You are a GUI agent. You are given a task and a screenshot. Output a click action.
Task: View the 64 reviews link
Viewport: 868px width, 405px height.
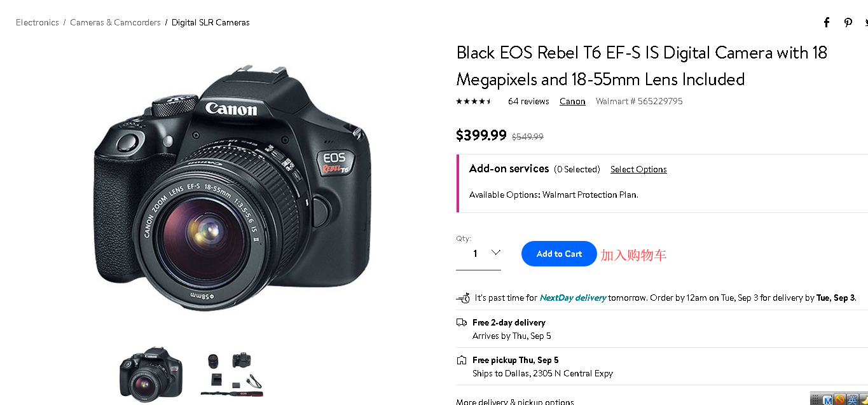click(x=528, y=101)
